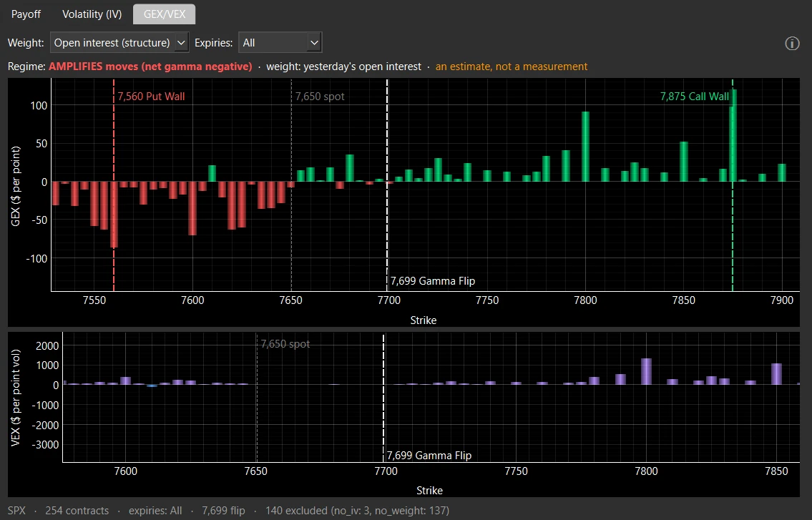Click the '254 contracts' status bar entry
812x520 pixels.
77,511
